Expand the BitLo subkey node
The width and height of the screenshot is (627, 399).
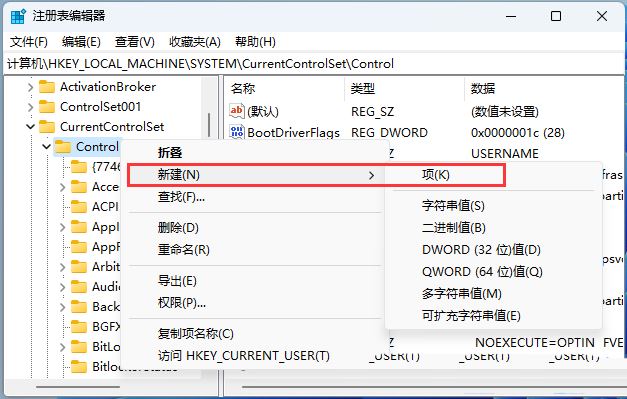coord(62,347)
